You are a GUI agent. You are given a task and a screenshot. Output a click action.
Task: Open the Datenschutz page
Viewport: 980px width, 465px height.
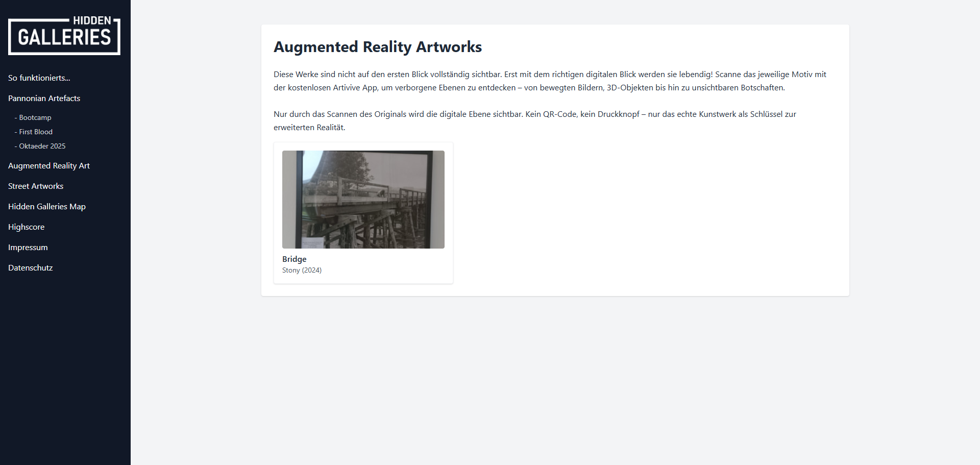click(31, 268)
